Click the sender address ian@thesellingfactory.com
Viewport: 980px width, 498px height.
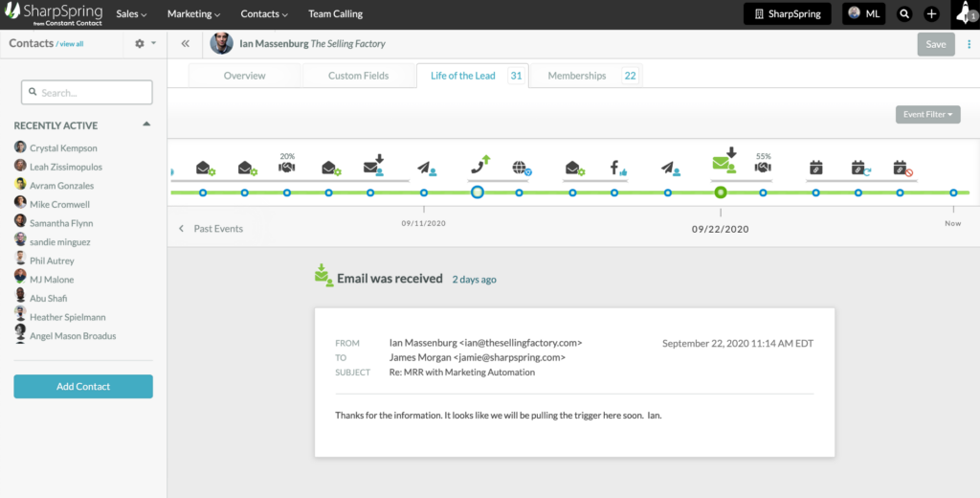[521, 343]
